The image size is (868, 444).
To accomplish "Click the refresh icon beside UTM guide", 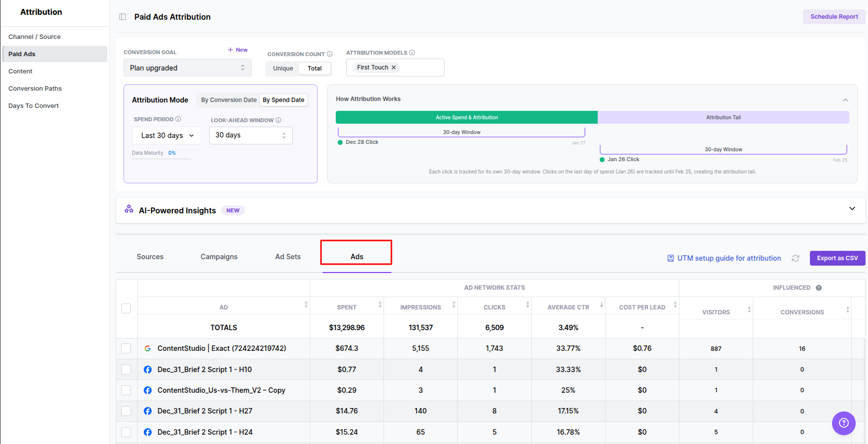I will pyautogui.click(x=795, y=258).
